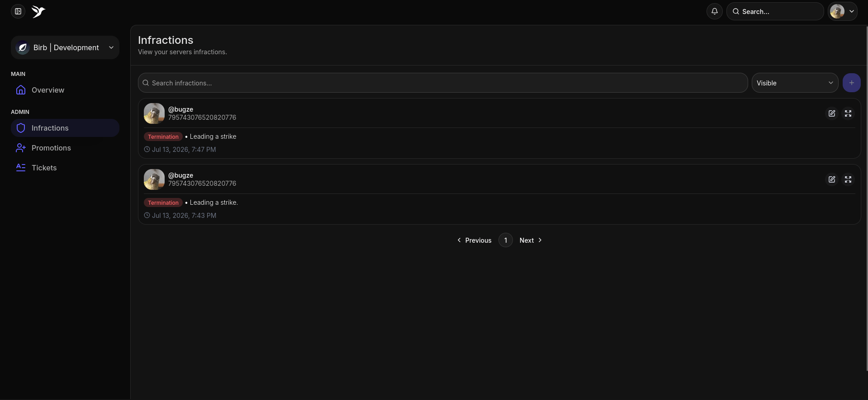This screenshot has height=400, width=868.
Task: Open the Birb | Development server switcher
Action: click(65, 47)
